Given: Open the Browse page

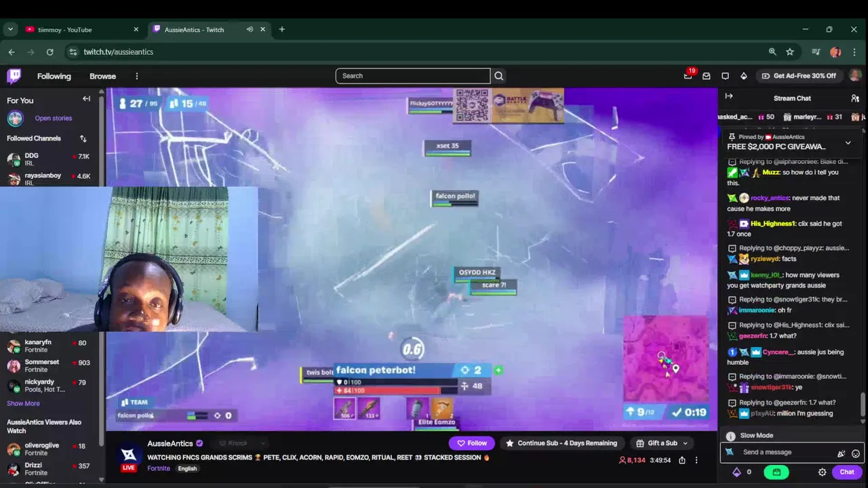Looking at the screenshot, I should click(x=103, y=76).
